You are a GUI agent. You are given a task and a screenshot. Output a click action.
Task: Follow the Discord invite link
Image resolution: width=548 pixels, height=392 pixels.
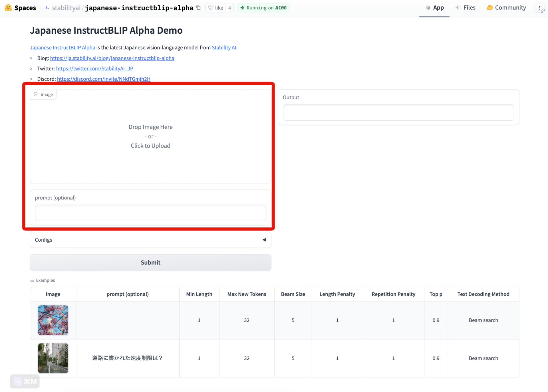click(x=104, y=79)
